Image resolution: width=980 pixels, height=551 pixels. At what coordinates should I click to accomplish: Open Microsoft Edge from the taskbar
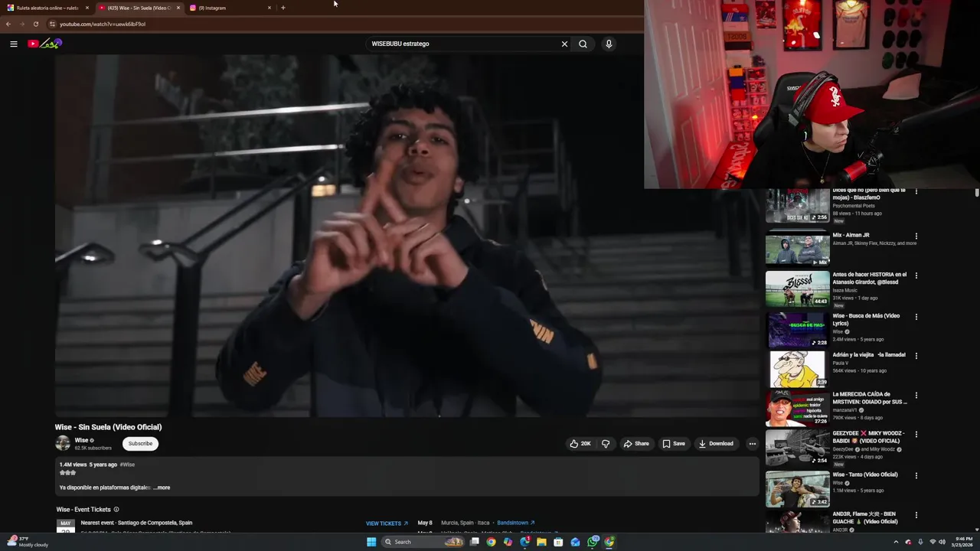coord(524,542)
